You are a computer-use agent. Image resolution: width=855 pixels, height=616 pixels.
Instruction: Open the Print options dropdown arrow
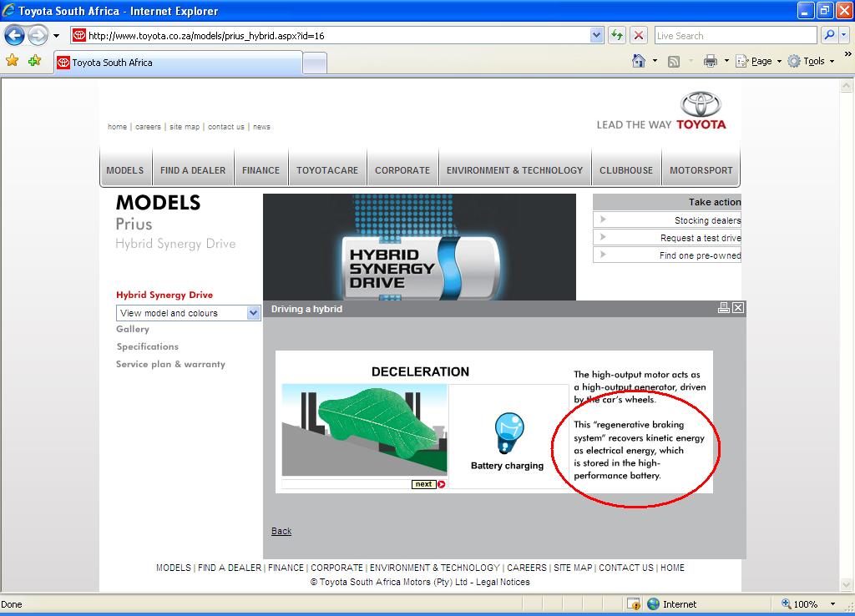tap(726, 61)
